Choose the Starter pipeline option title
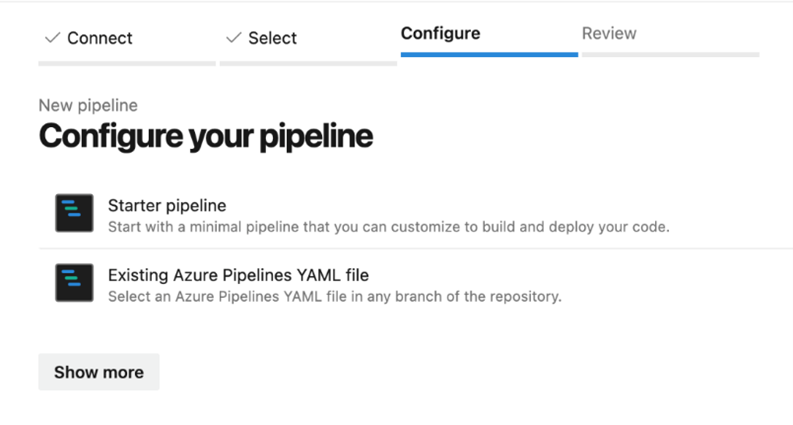The width and height of the screenshot is (793, 425). 167,205
